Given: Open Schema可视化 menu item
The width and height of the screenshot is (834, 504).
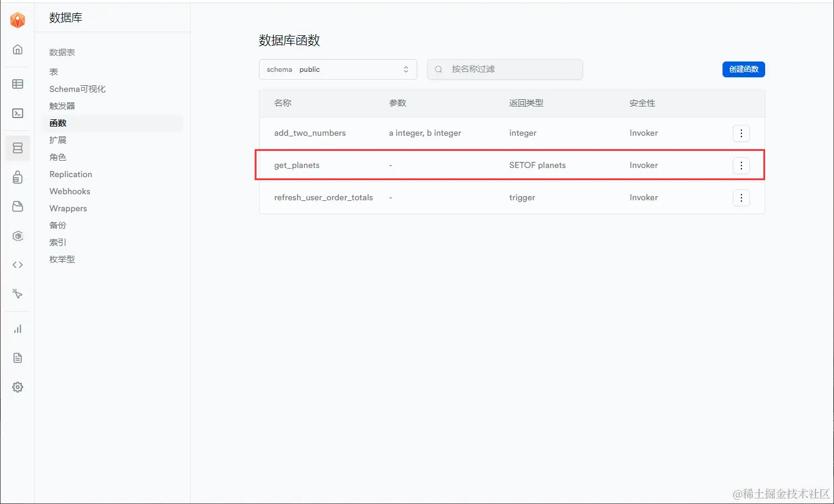Looking at the screenshot, I should tap(77, 89).
